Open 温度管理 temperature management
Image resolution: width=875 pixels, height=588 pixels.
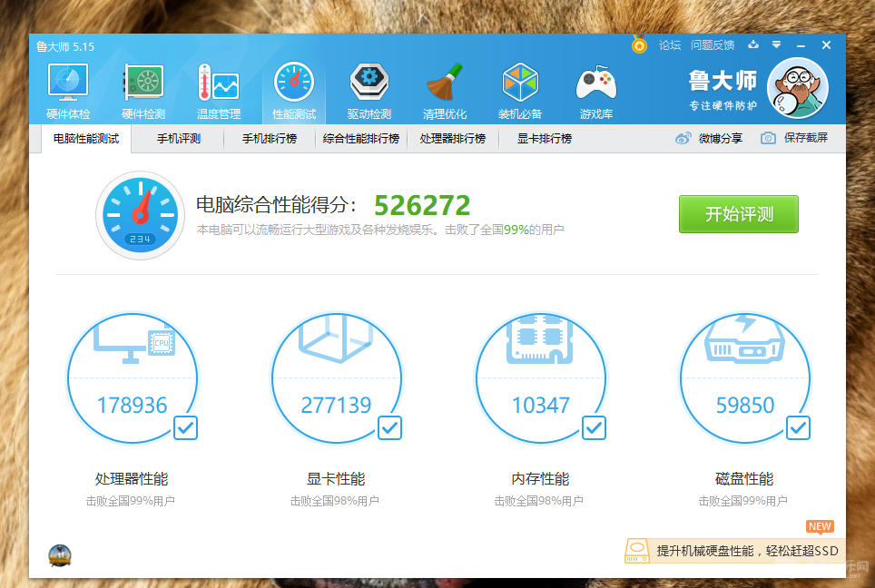coord(219,91)
